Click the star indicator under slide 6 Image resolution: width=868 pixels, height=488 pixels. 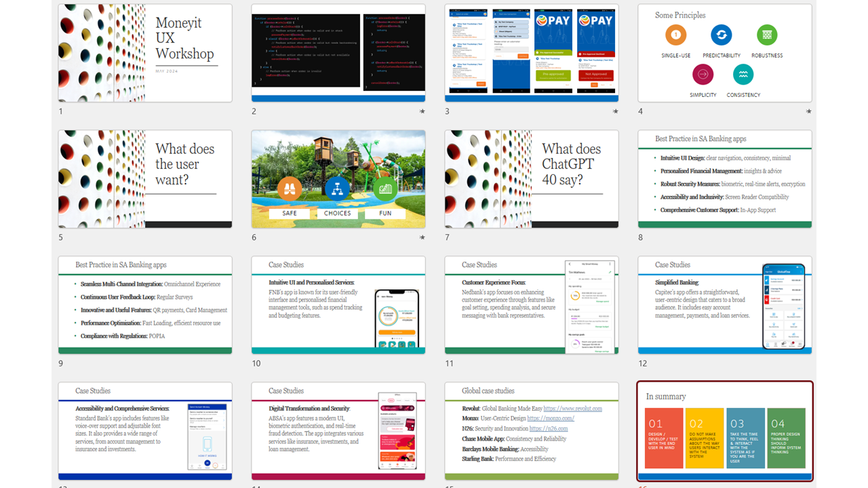[x=422, y=237]
